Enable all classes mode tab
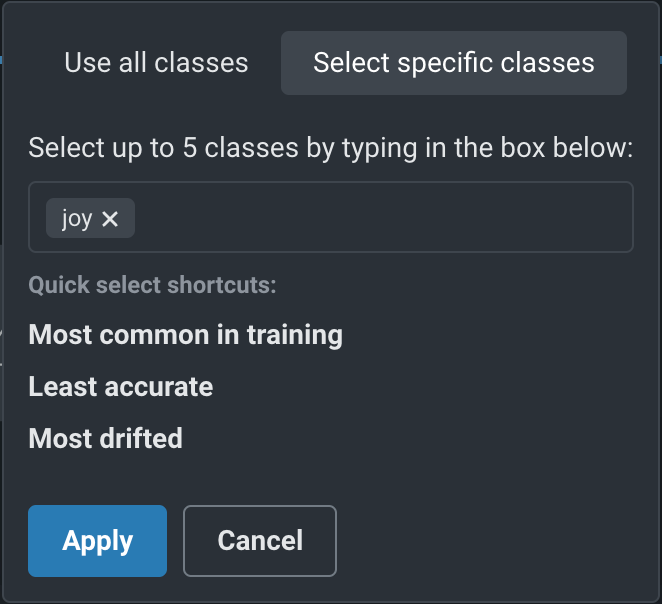 156,63
